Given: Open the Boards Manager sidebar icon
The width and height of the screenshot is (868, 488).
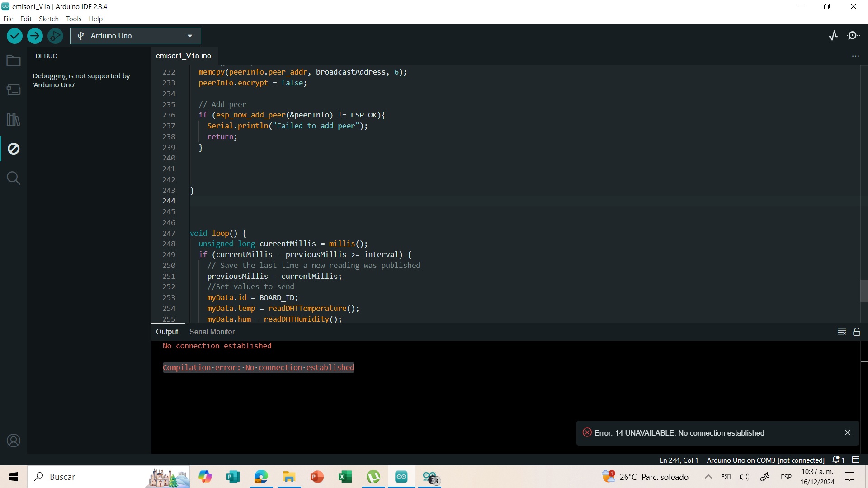Looking at the screenshot, I should point(14,90).
